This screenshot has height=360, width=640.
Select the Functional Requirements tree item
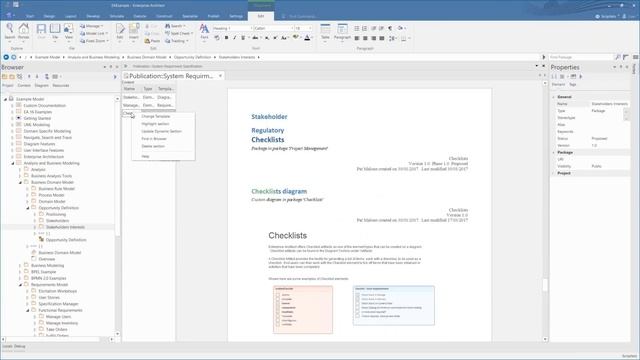pyautogui.click(x=60, y=310)
